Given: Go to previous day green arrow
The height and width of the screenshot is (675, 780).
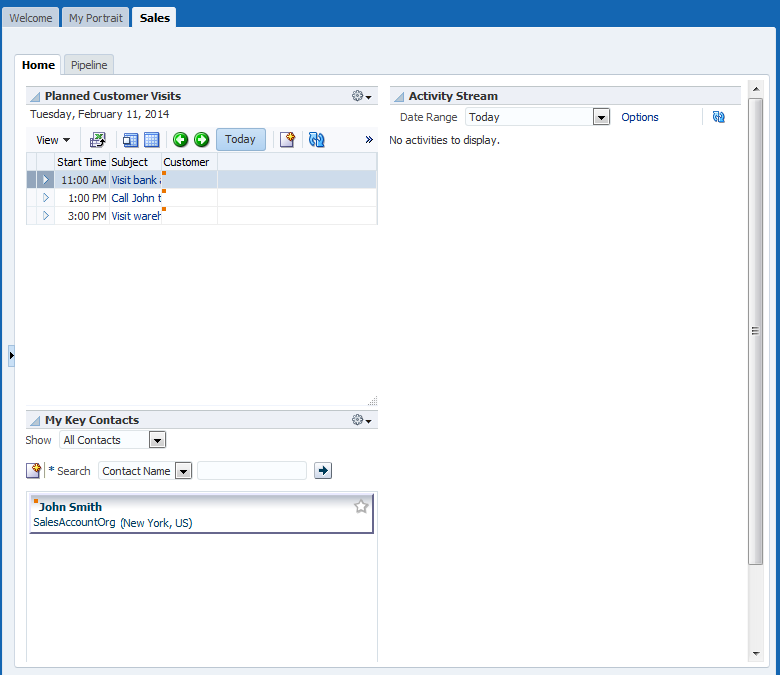Looking at the screenshot, I should pos(181,140).
